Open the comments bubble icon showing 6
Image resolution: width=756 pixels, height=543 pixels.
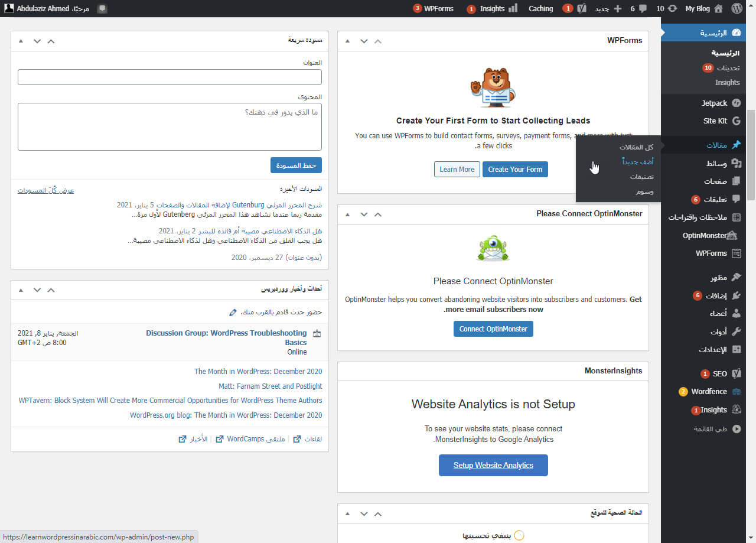(643, 9)
